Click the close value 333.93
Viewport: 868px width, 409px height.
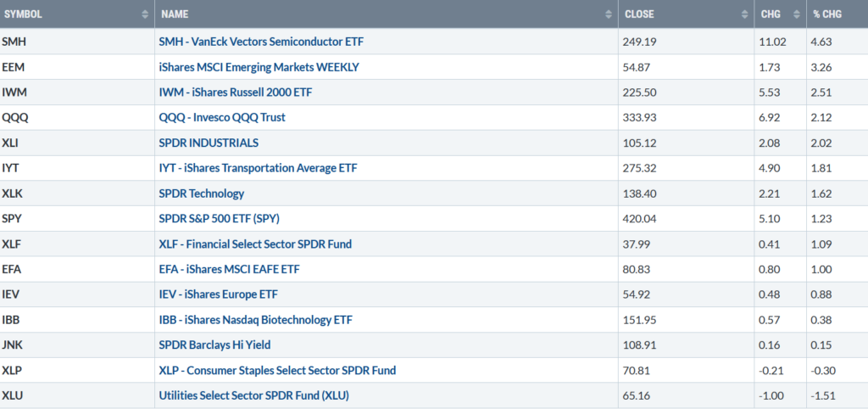tap(641, 117)
